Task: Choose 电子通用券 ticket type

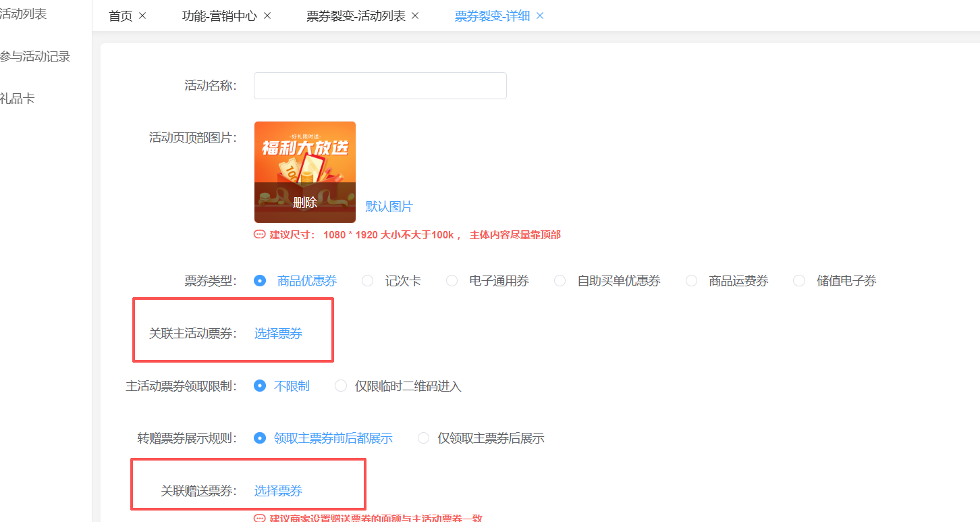Action: point(452,281)
